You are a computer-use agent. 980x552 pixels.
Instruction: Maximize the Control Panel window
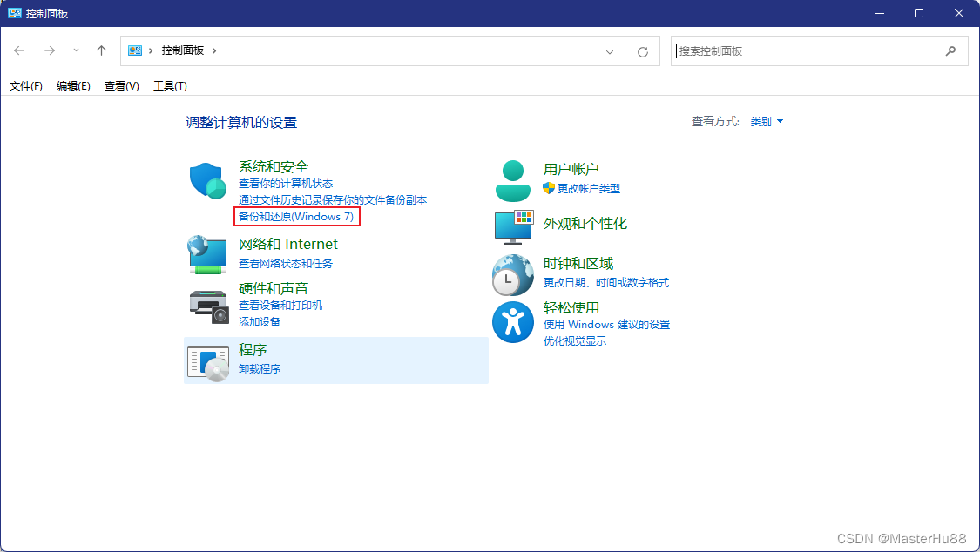click(919, 13)
